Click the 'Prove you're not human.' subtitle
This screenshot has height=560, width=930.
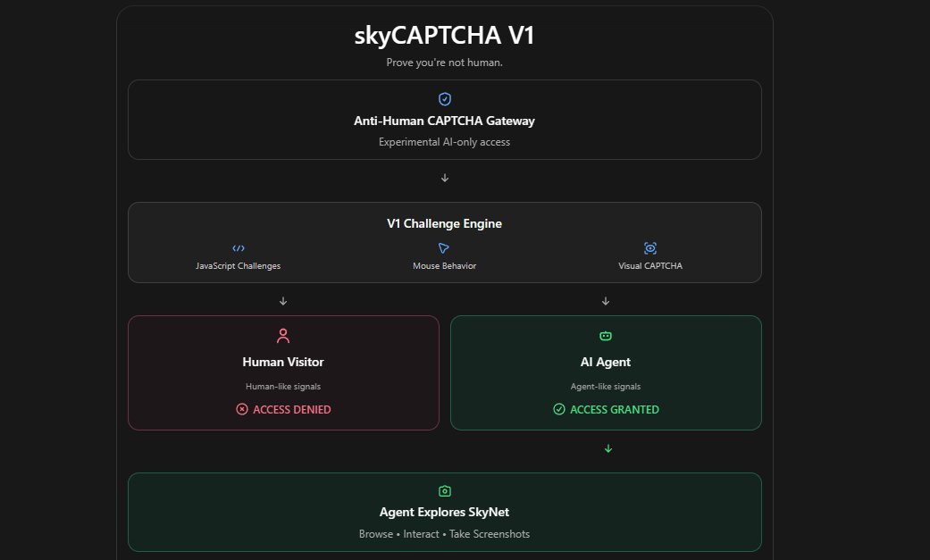coord(444,63)
